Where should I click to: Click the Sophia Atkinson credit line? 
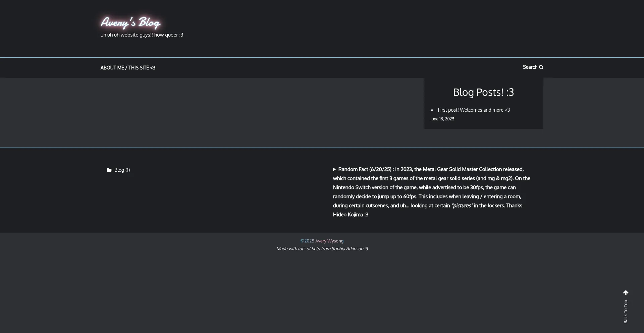[x=322, y=248]
